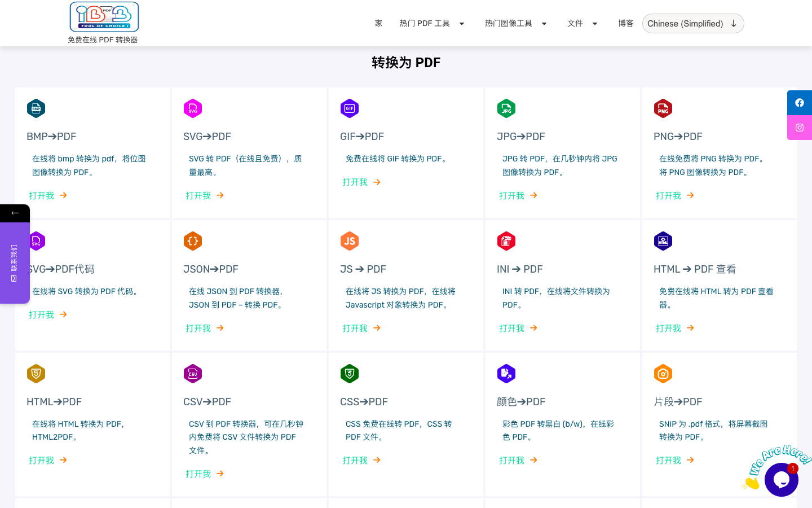The height and width of the screenshot is (508, 812).
Task: Click the green JPG icon
Action: [x=506, y=108]
